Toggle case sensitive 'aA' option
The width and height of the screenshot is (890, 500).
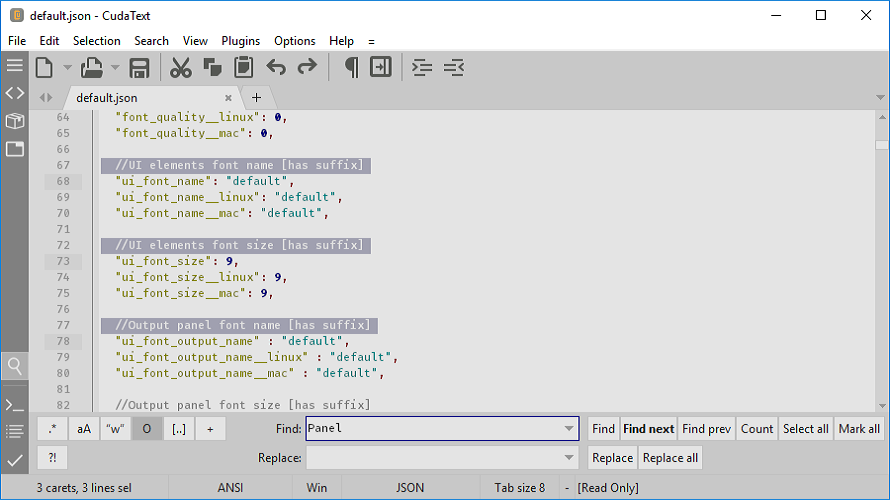(84, 429)
